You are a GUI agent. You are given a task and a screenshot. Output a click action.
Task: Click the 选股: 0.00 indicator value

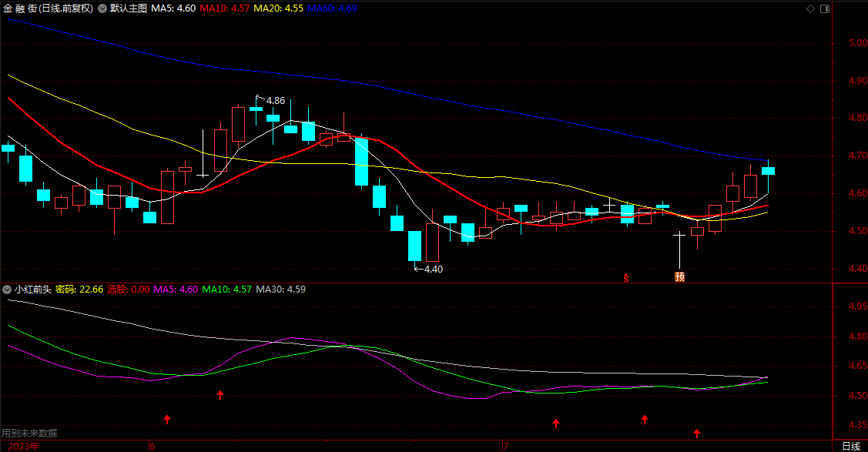pos(129,290)
